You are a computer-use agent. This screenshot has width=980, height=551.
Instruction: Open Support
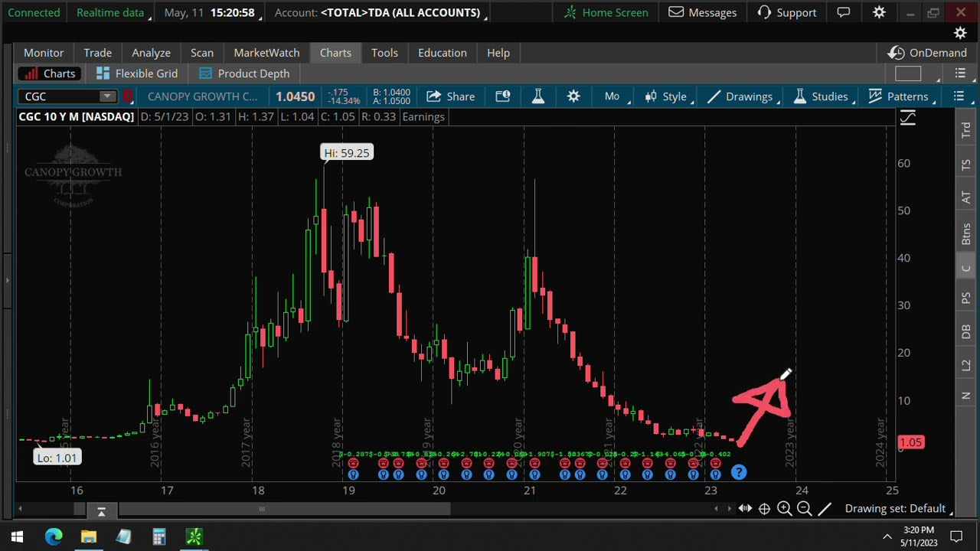tap(787, 12)
